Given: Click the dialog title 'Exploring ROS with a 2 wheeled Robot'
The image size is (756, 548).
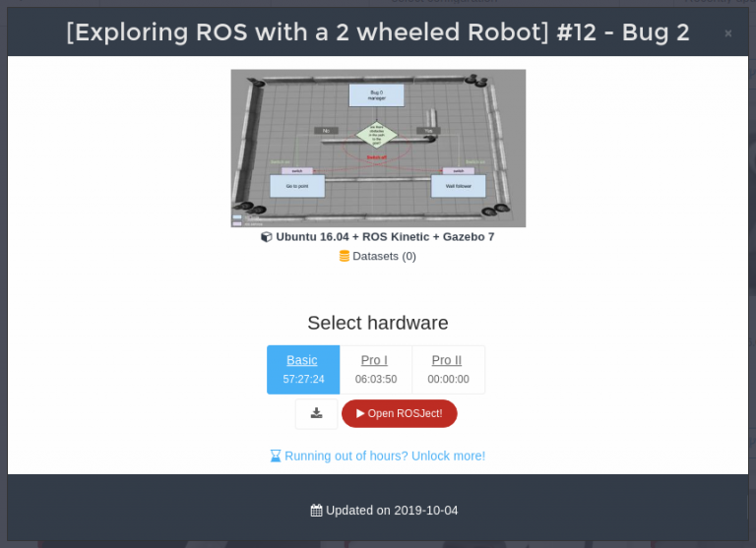Looking at the screenshot, I should click(x=378, y=32).
